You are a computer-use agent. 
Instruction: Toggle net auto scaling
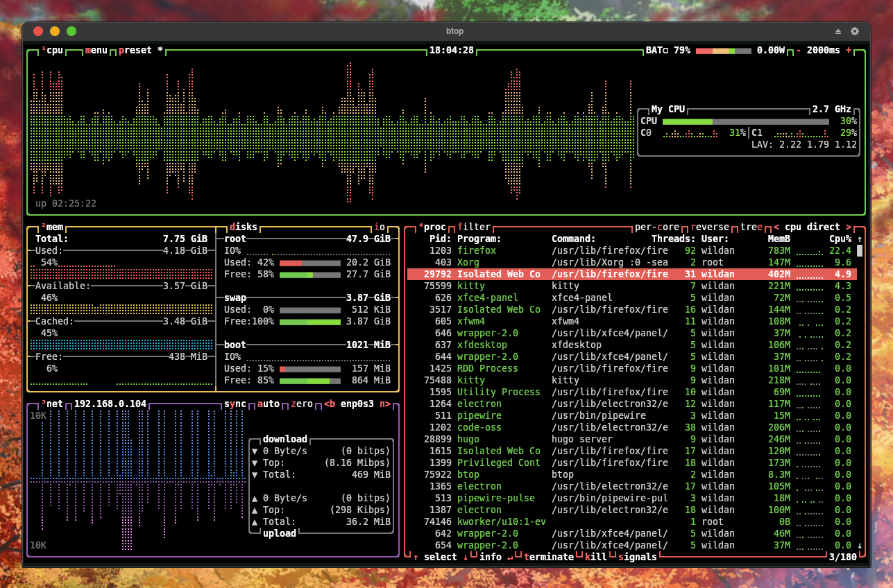tap(269, 404)
